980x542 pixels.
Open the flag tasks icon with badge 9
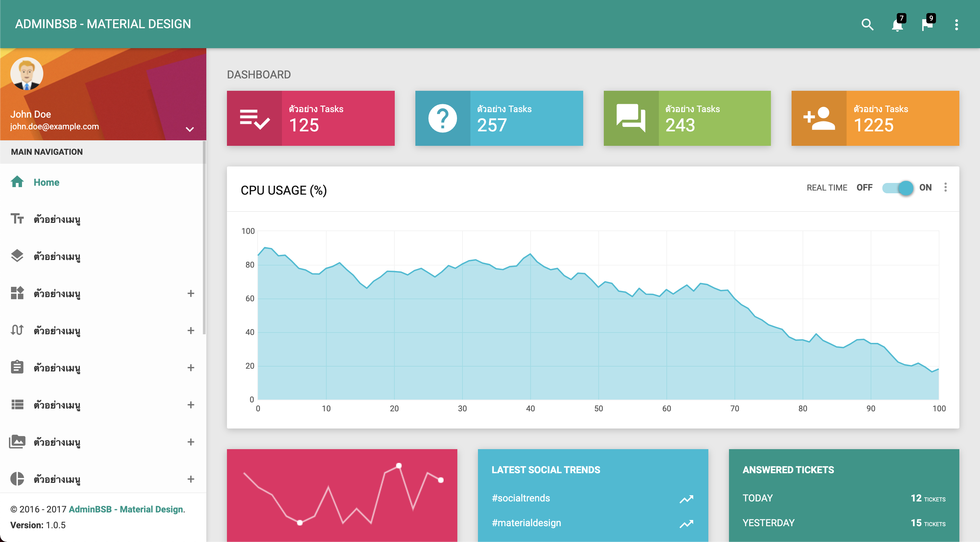pyautogui.click(x=927, y=24)
